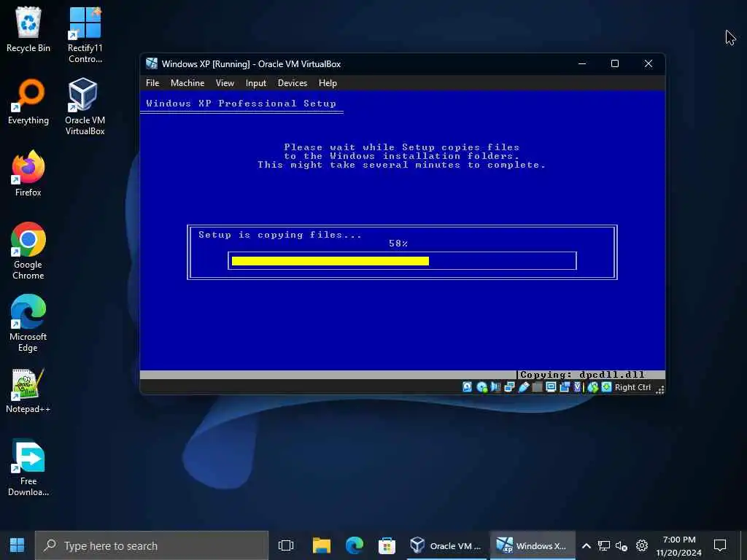Click the 58% progress percentage text

pos(398,244)
